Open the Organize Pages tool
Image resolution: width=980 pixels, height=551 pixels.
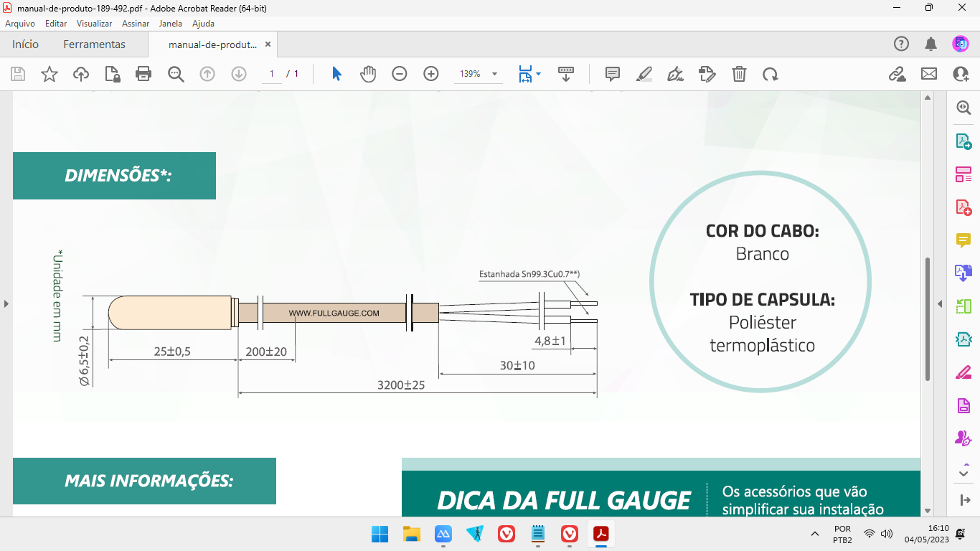tap(963, 174)
